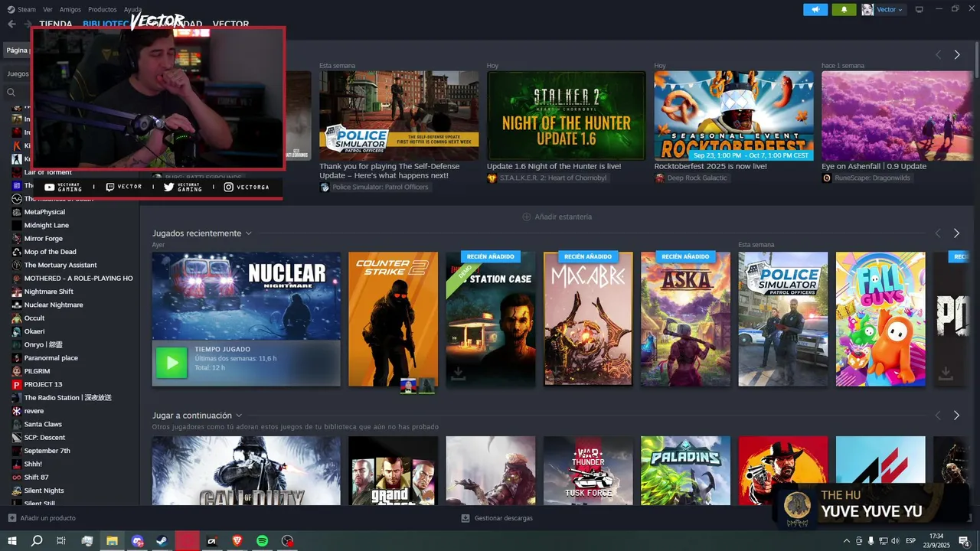The image size is (980, 551).
Task: Click the Windows Start button
Action: point(11,541)
